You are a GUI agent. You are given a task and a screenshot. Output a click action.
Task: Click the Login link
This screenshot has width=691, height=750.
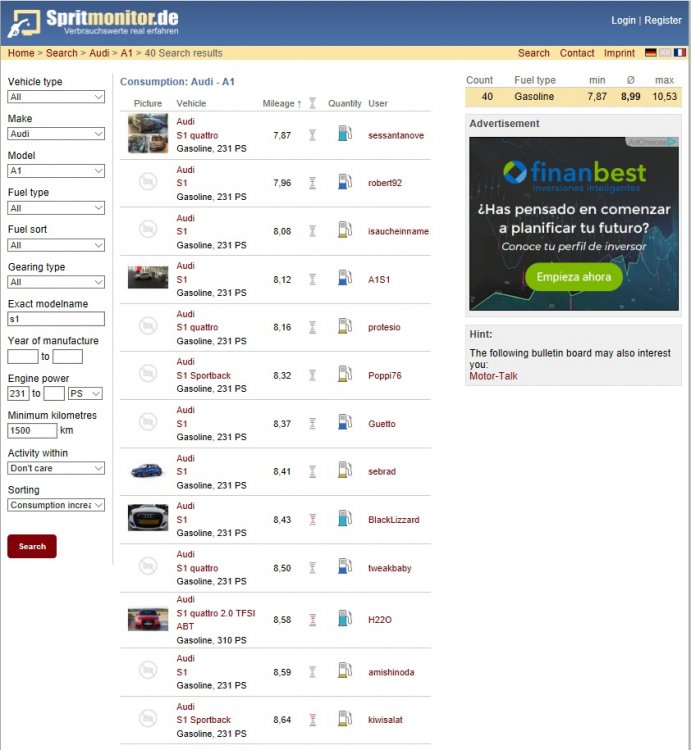point(623,20)
